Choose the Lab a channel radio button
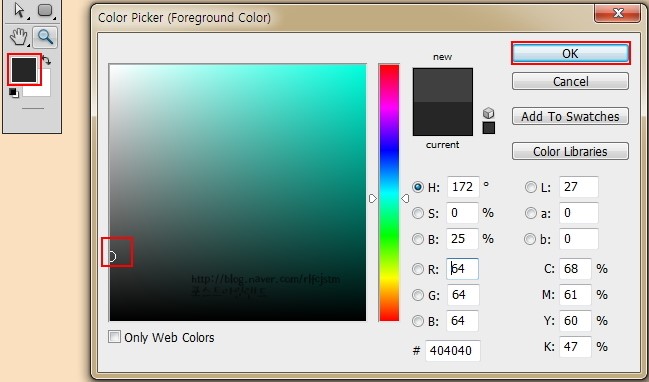Image resolution: width=649 pixels, height=382 pixels. click(x=531, y=213)
